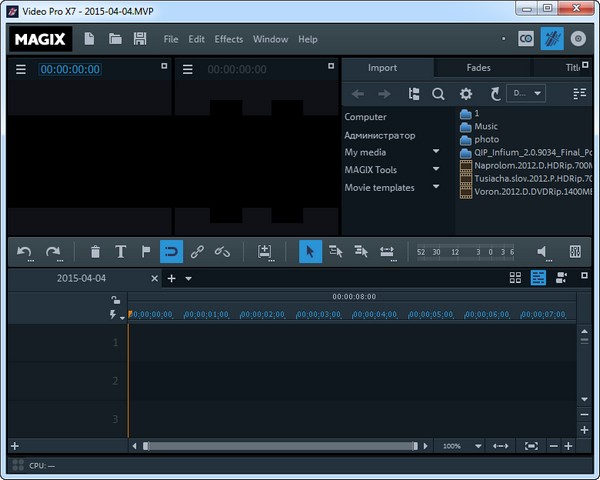Expand the Movie templates arrow
600x480 pixels.
click(x=436, y=188)
